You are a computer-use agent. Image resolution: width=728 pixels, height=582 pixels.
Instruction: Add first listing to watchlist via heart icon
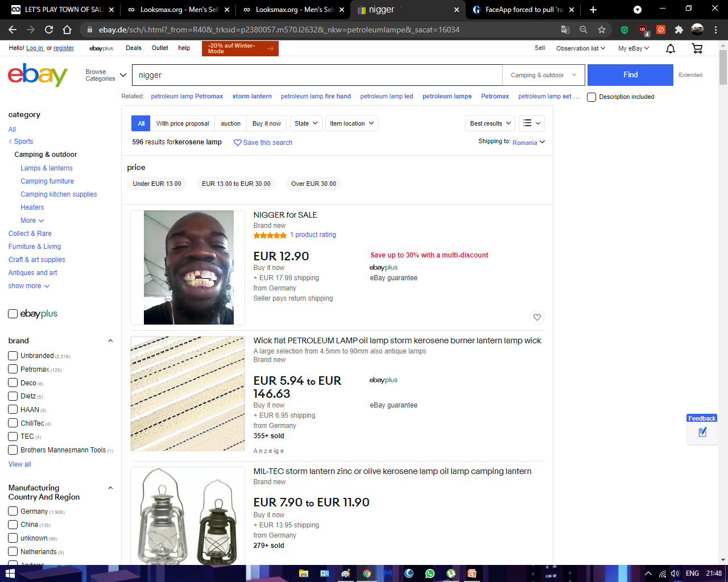[537, 317]
